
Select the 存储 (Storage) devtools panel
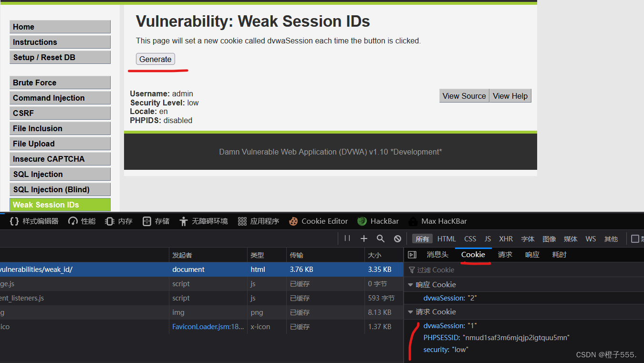coord(156,221)
